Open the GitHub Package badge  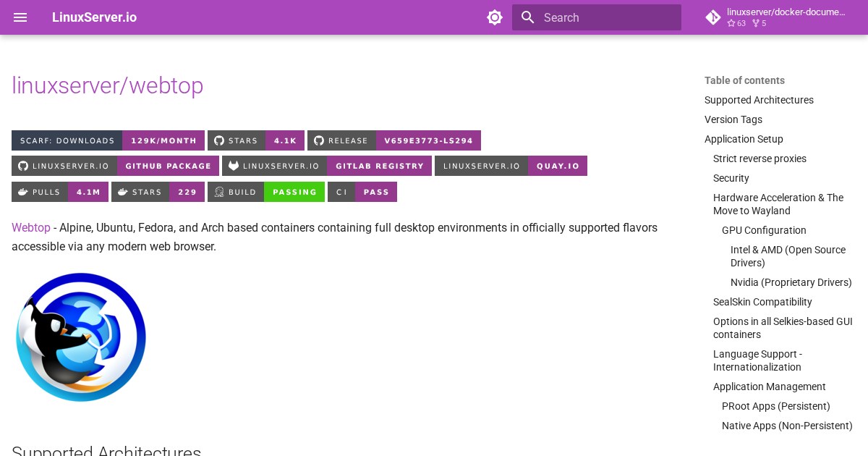coord(115,166)
